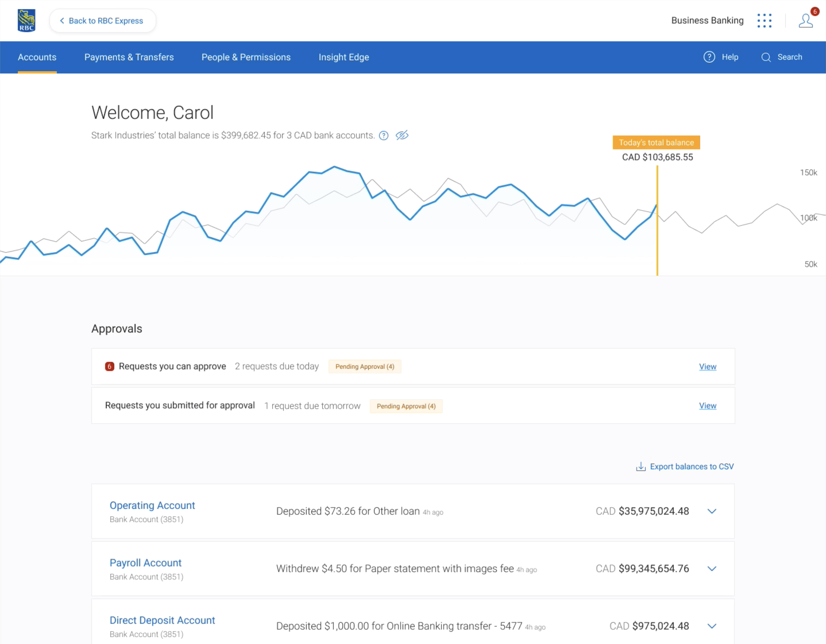Viewport: 826px width, 644px height.
Task: Click '1 request due tomorrow' text
Action: pyautogui.click(x=312, y=406)
